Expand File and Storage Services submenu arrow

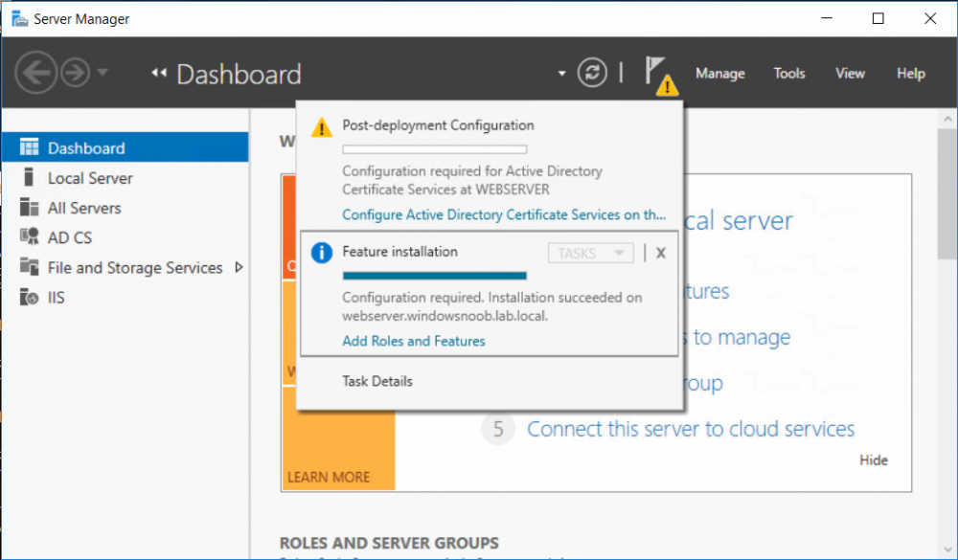point(239,267)
